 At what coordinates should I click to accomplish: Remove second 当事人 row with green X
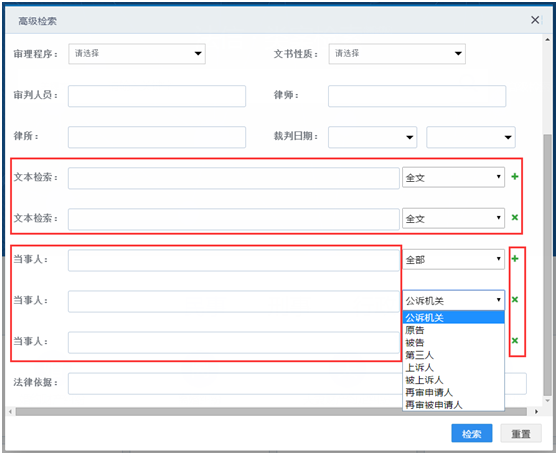515,300
